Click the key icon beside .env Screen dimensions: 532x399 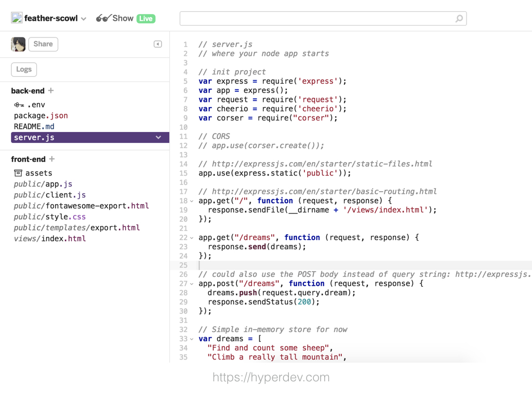tap(19, 105)
